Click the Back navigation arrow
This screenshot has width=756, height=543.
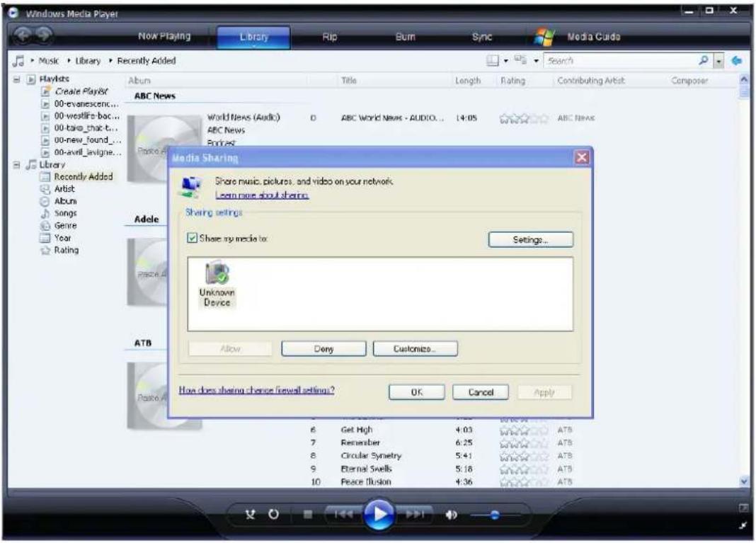(23, 35)
